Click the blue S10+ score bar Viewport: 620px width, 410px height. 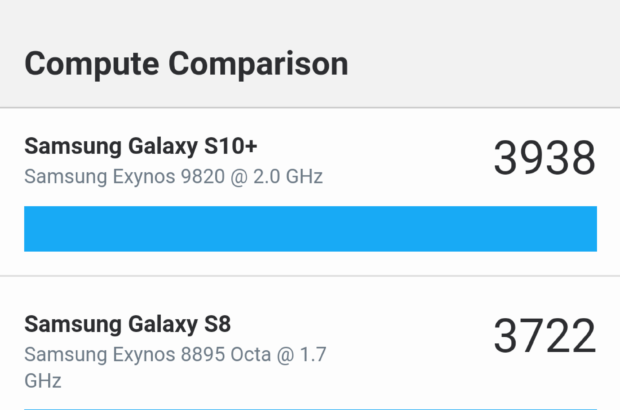(x=310, y=229)
